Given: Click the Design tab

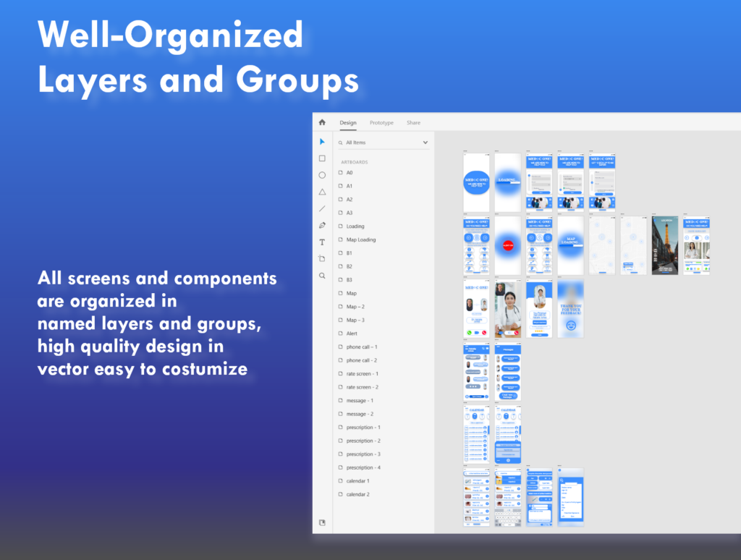Looking at the screenshot, I should point(348,123).
